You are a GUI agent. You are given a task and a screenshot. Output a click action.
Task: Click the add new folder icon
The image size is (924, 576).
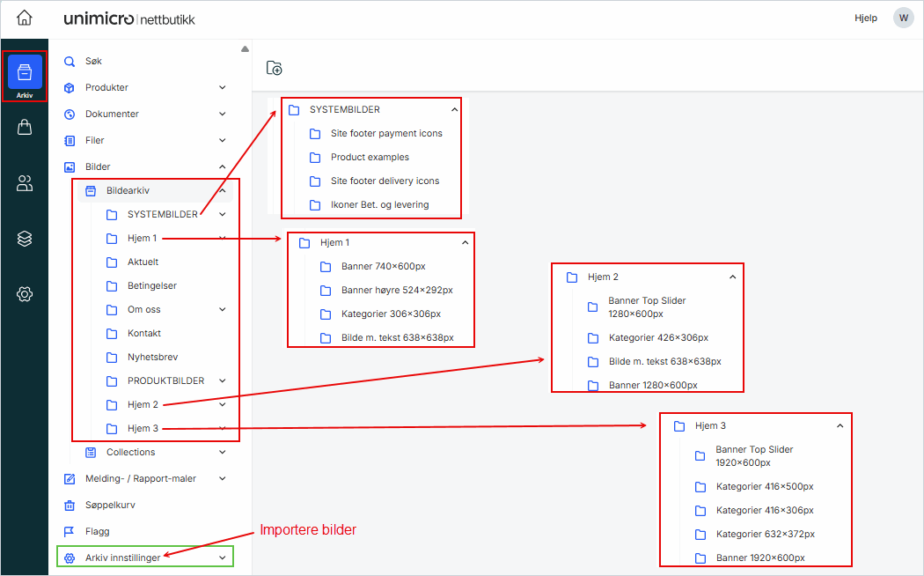(x=275, y=68)
